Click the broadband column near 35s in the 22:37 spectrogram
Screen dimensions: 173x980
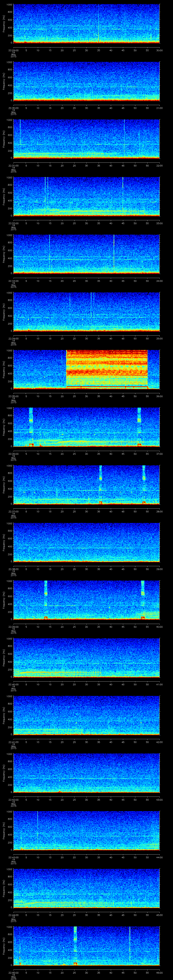(100, 484)
